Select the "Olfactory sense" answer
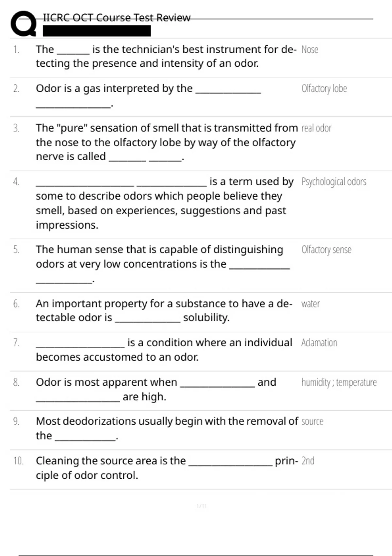This screenshot has height=556, width=392. point(326,250)
